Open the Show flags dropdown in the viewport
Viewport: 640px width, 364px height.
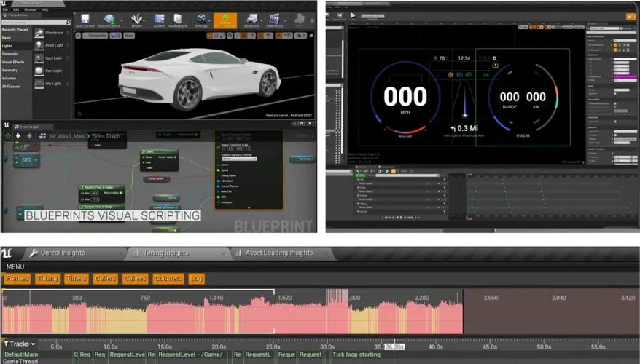(x=129, y=36)
